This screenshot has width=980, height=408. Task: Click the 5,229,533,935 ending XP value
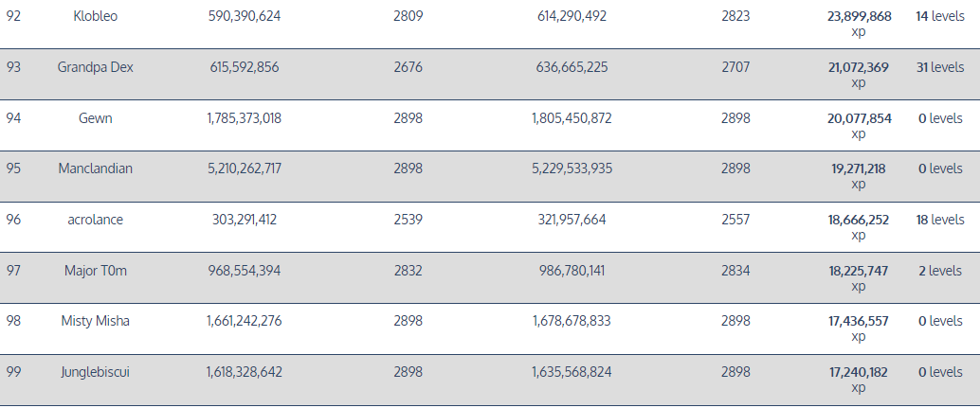coord(572,169)
